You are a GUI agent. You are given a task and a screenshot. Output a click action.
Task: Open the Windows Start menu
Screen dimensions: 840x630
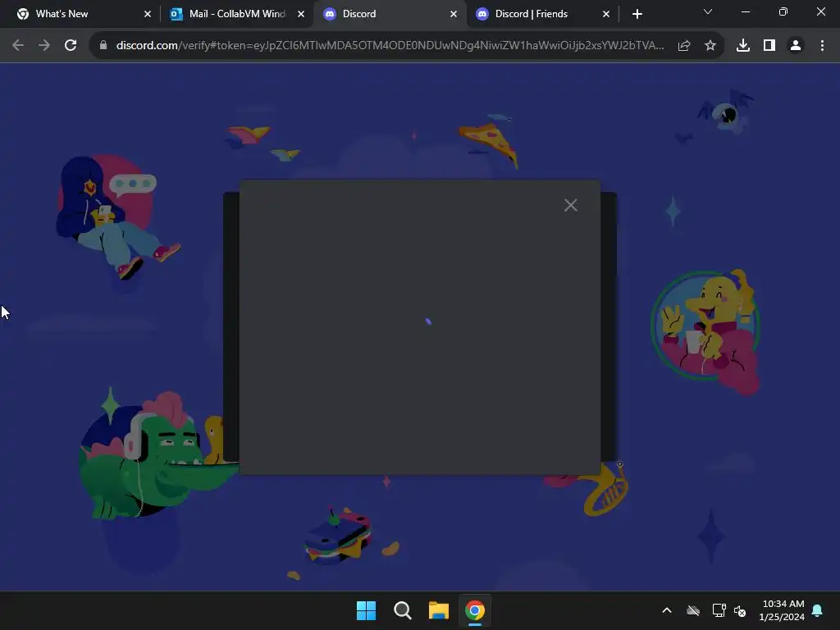pyautogui.click(x=367, y=610)
